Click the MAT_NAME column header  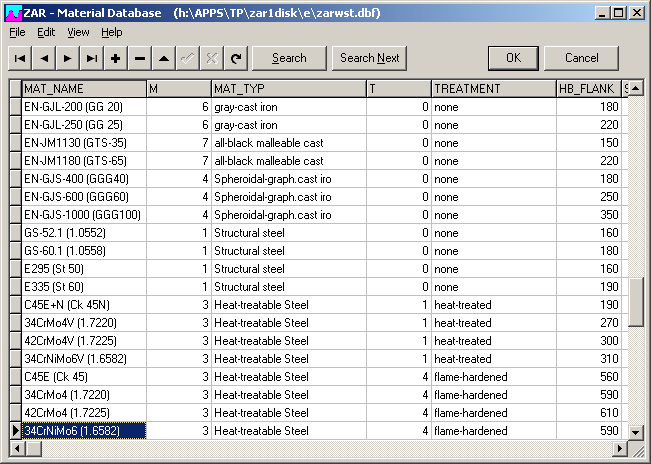click(83, 89)
